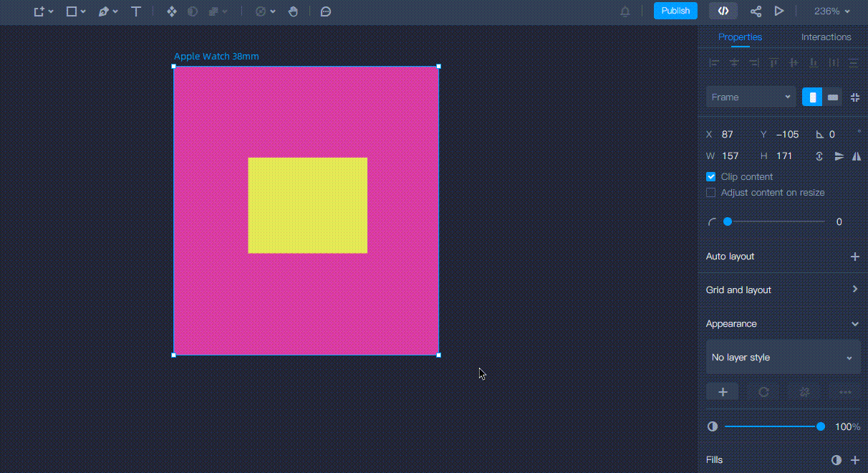Image resolution: width=868 pixels, height=473 pixels.
Task: Open the notifications bell
Action: [x=625, y=11]
